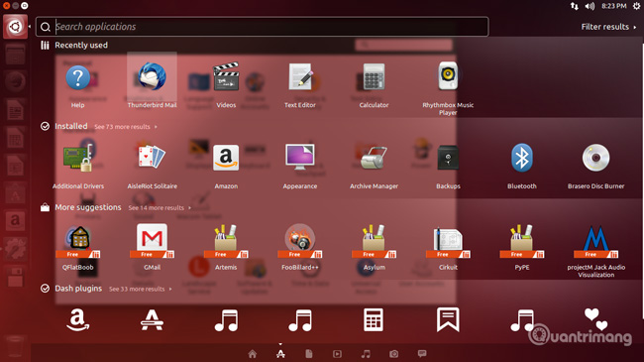Click the Applications dash plugin icon
Image resolution: width=644 pixels, height=362 pixels.
152,320
